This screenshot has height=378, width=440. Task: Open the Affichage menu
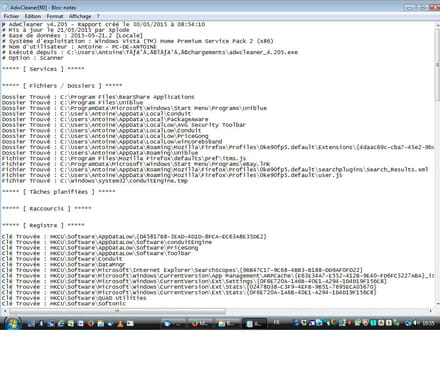click(x=80, y=16)
